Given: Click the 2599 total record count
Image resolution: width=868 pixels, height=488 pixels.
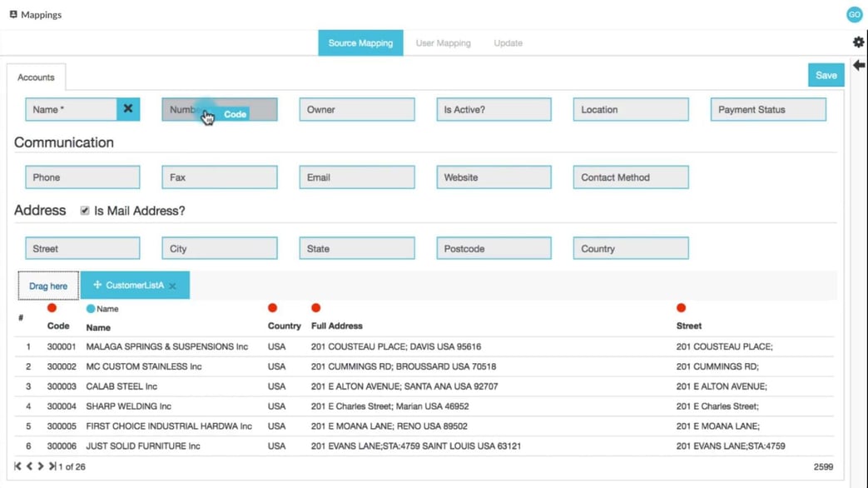Looking at the screenshot, I should click(x=823, y=467).
